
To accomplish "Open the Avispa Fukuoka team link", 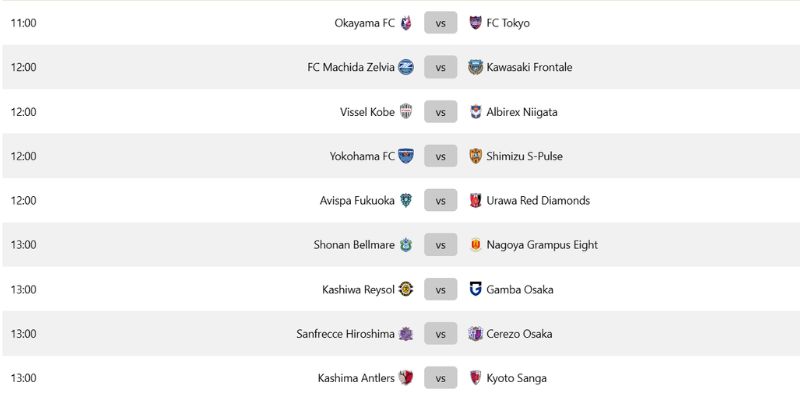I will [357, 201].
